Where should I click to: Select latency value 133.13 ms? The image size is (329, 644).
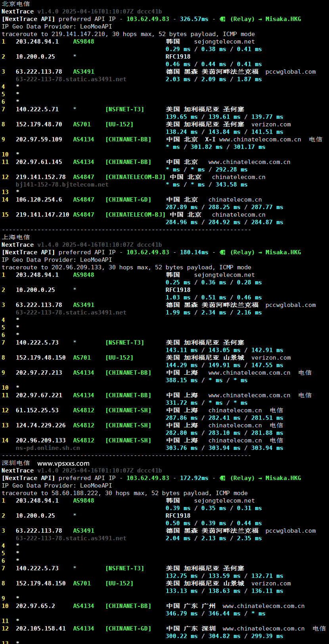click(182, 591)
